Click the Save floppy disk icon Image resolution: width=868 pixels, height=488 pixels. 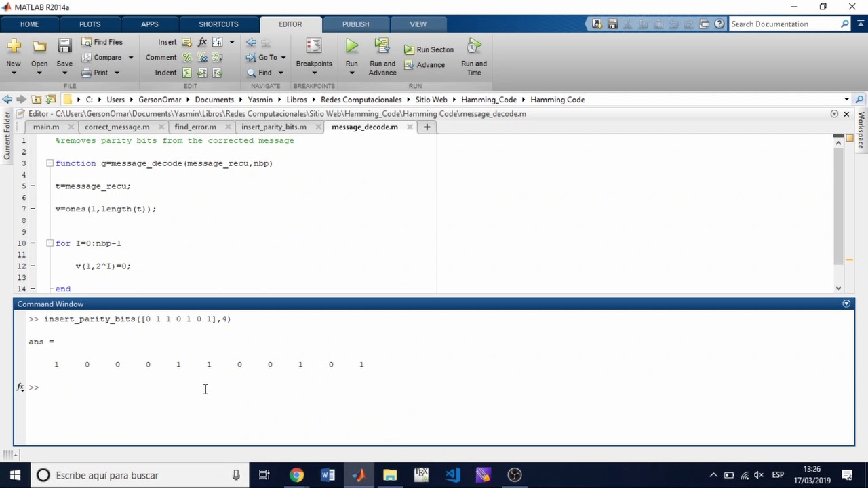pyautogui.click(x=64, y=46)
